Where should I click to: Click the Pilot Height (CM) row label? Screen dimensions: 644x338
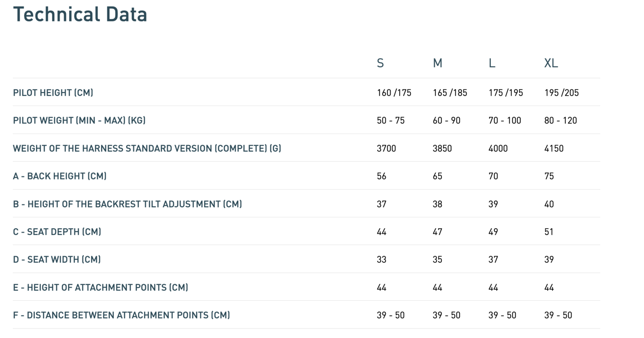[x=53, y=92]
